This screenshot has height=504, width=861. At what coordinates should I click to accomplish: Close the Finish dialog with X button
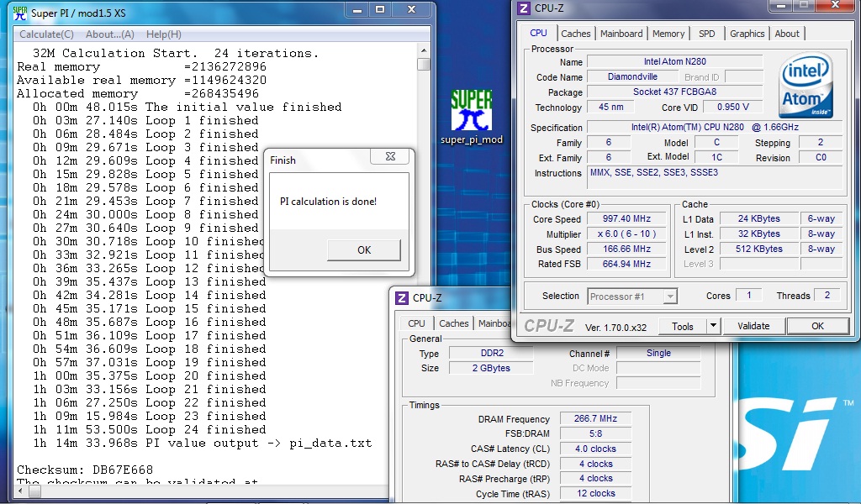click(390, 157)
